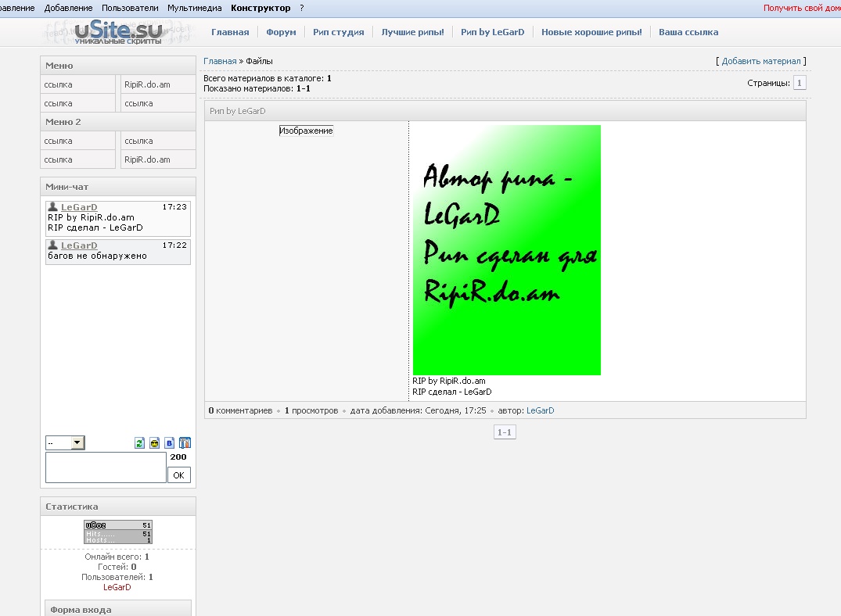Click the Добавить материал link
Viewport: 841px width, 616px height.
[761, 61]
